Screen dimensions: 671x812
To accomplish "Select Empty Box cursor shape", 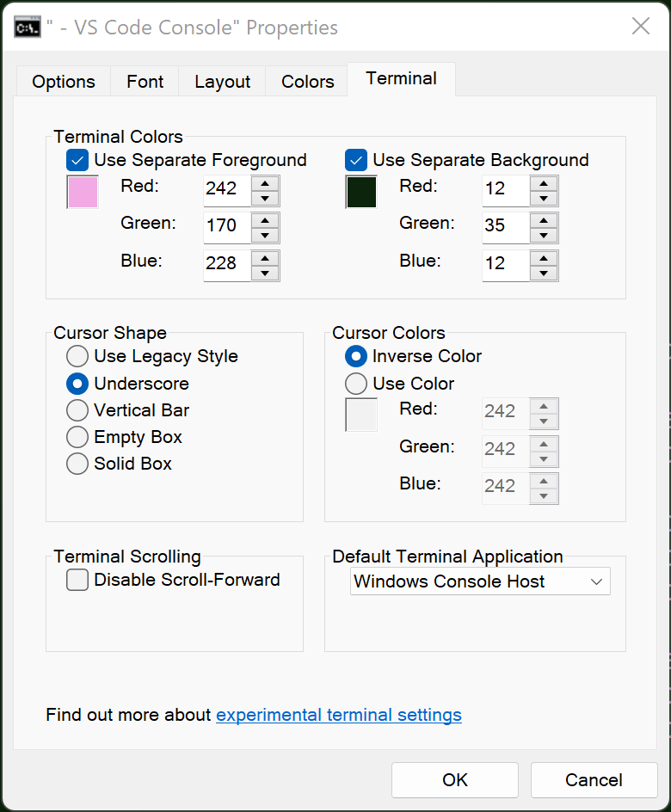I will pos(77,437).
